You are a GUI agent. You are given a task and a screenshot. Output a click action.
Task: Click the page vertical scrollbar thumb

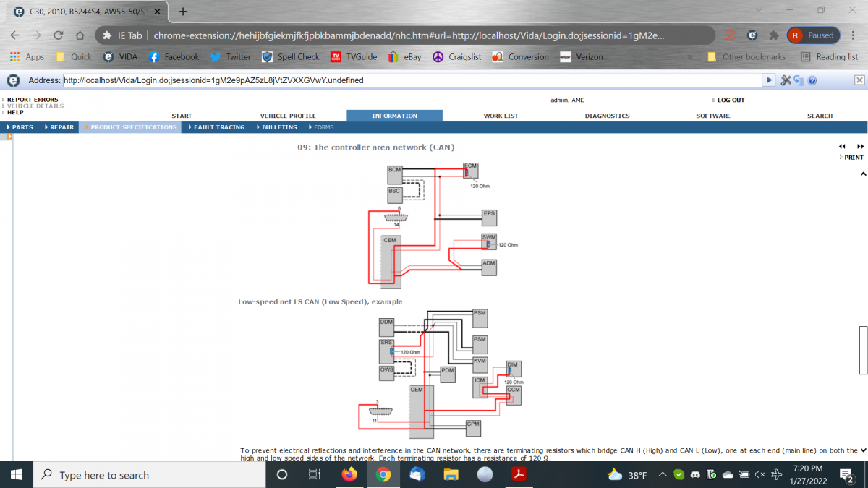click(x=863, y=351)
